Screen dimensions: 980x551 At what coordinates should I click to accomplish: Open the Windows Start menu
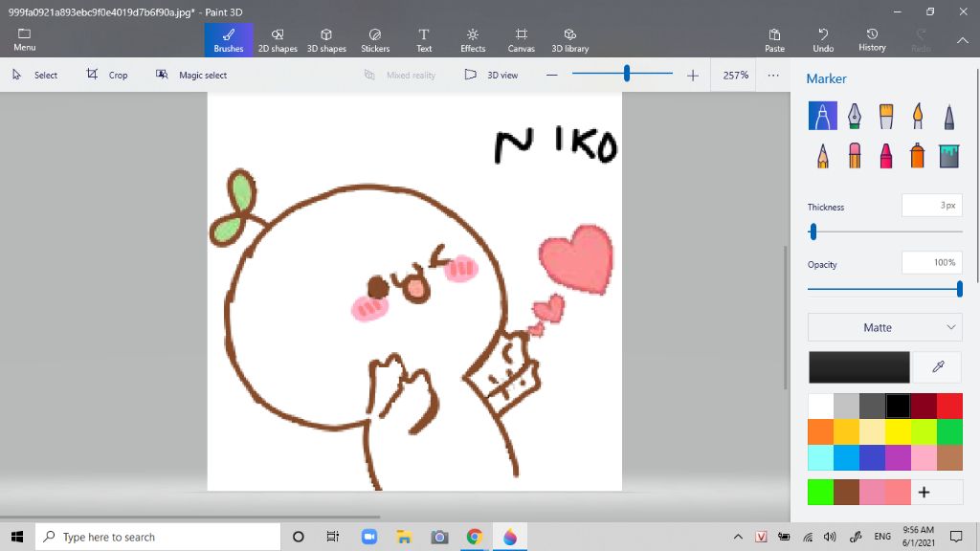pyautogui.click(x=17, y=537)
